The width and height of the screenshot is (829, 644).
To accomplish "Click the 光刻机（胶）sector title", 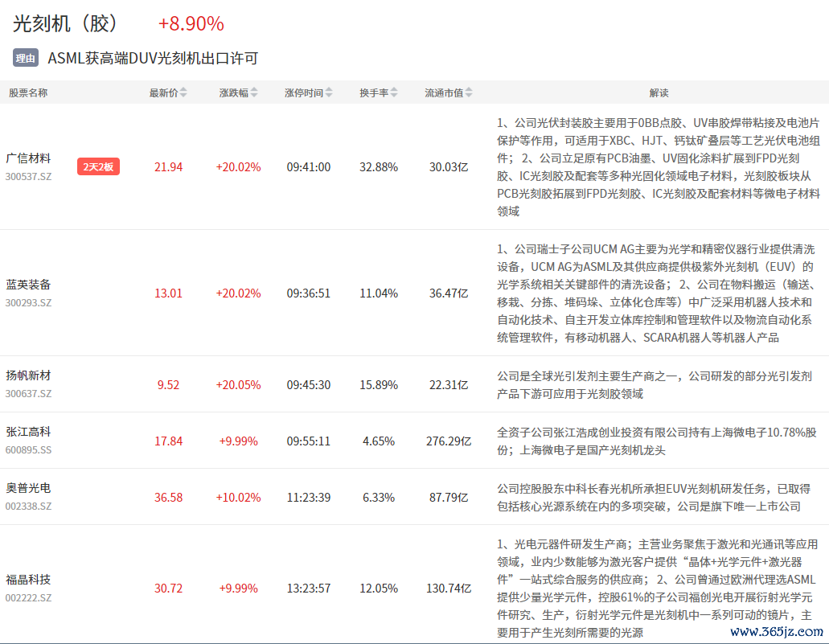I will (x=67, y=24).
